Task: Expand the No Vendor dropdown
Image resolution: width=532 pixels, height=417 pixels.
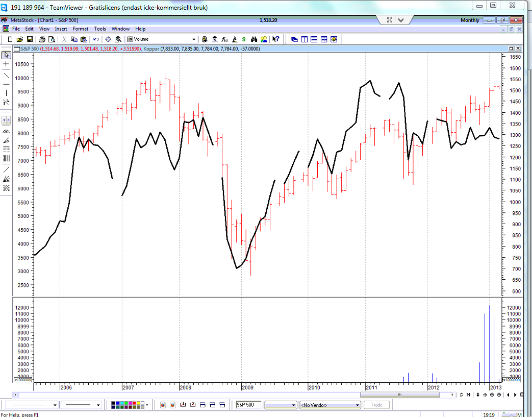Action: (358, 405)
